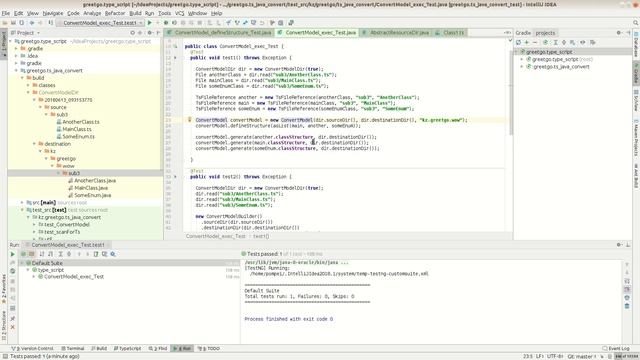Open the Navigate menu

tap(53, 13)
